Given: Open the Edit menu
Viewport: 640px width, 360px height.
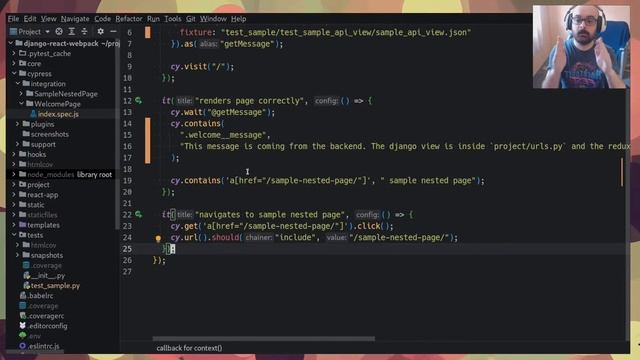Looking at the screenshot, I should pyautogui.click(x=29, y=19).
